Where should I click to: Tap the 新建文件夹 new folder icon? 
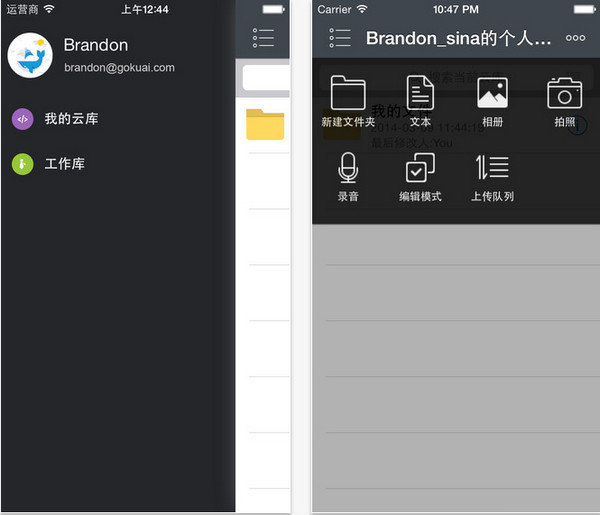click(x=348, y=93)
